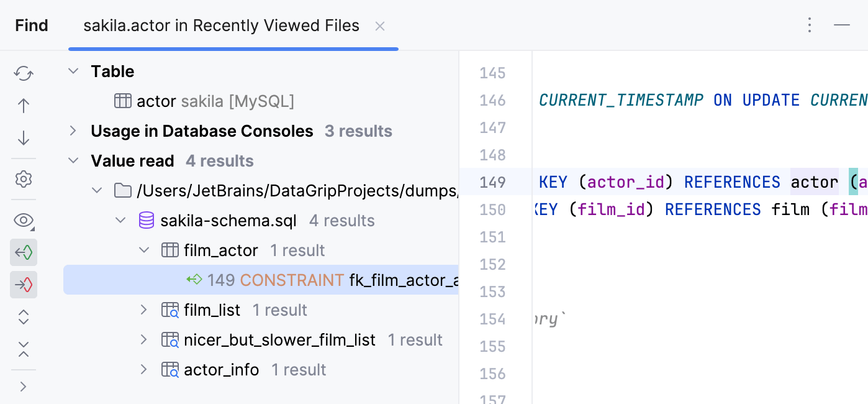Go to previous occurrence with up arrow
Viewport: 868px width, 404px height.
(x=24, y=106)
